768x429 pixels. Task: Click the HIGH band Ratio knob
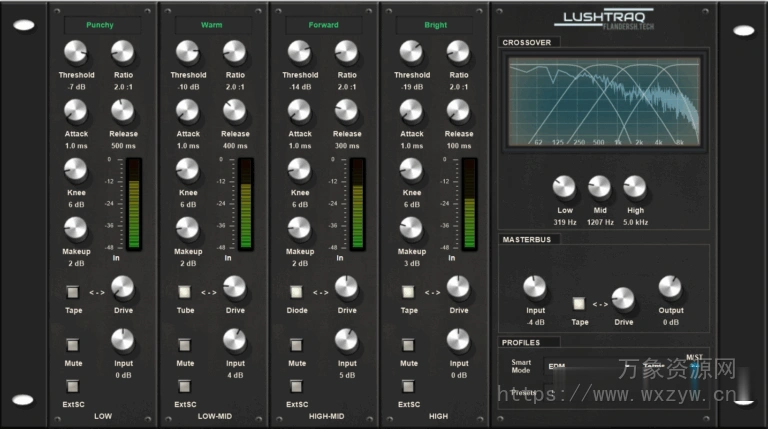[457, 52]
